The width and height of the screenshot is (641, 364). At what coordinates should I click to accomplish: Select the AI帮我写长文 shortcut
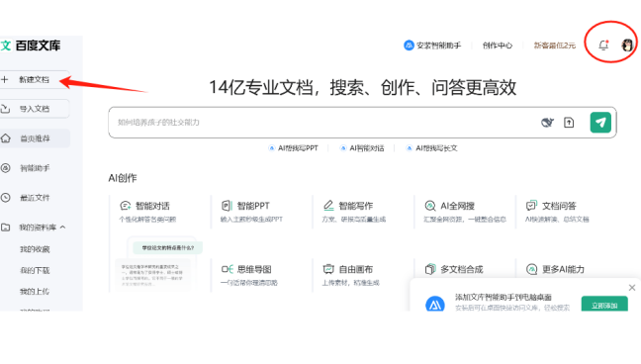[431, 148]
